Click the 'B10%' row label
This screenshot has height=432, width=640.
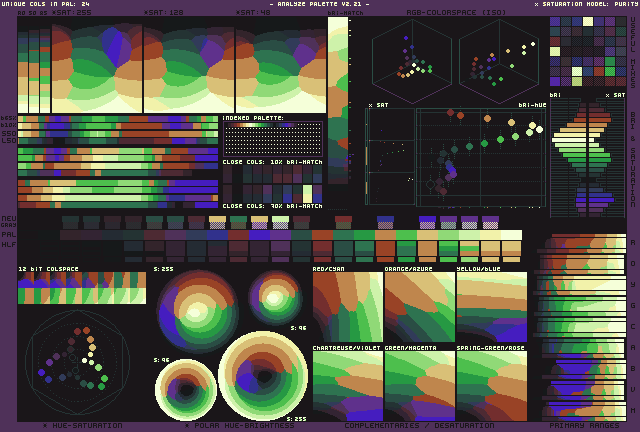click(9, 125)
